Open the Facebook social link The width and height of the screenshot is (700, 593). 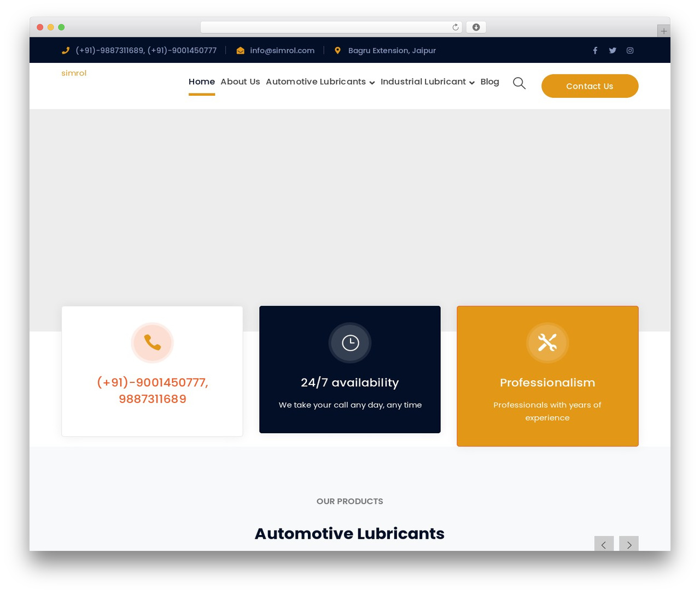(595, 50)
